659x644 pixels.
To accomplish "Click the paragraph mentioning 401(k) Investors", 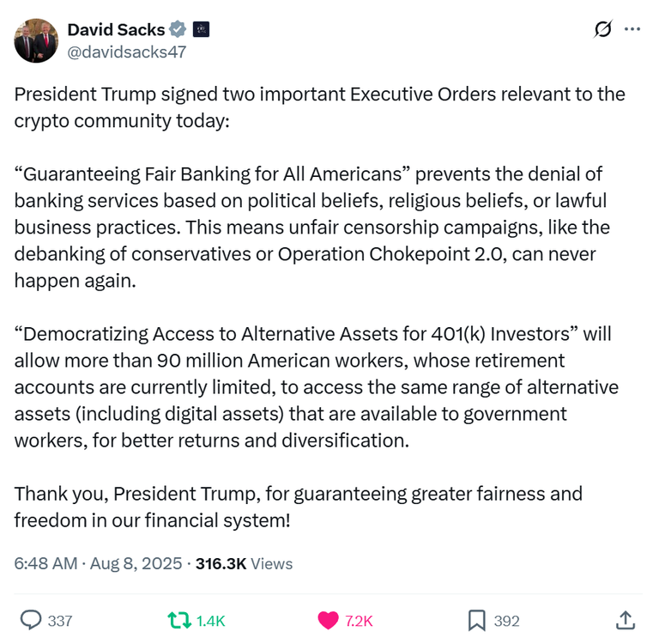I will pos(316,387).
